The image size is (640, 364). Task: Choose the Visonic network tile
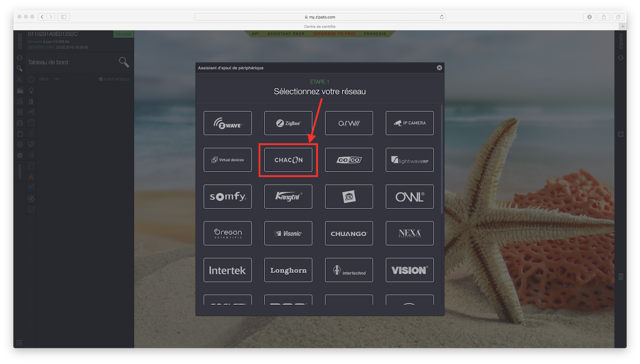click(x=289, y=233)
